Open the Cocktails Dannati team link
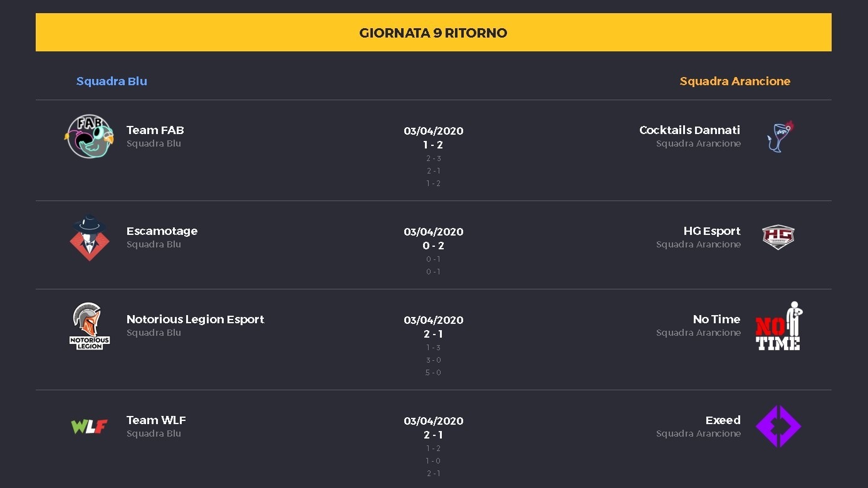Image resolution: width=868 pixels, height=488 pixels. click(689, 130)
